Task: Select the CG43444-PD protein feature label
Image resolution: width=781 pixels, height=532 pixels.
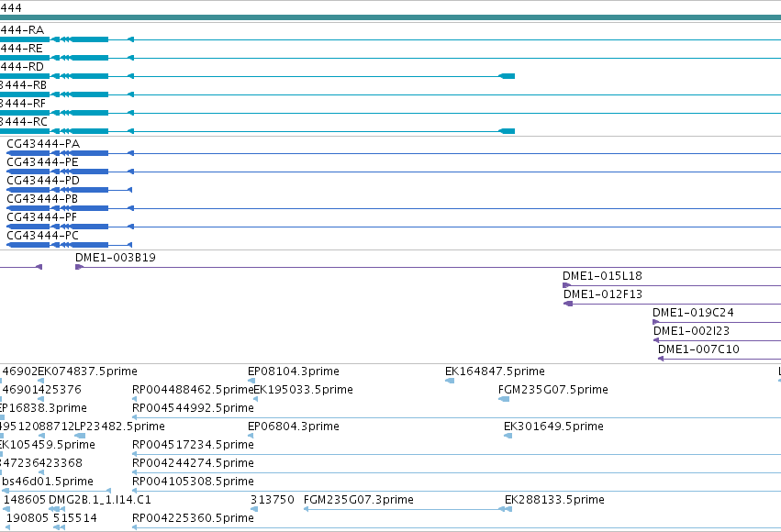Action: [x=43, y=181]
